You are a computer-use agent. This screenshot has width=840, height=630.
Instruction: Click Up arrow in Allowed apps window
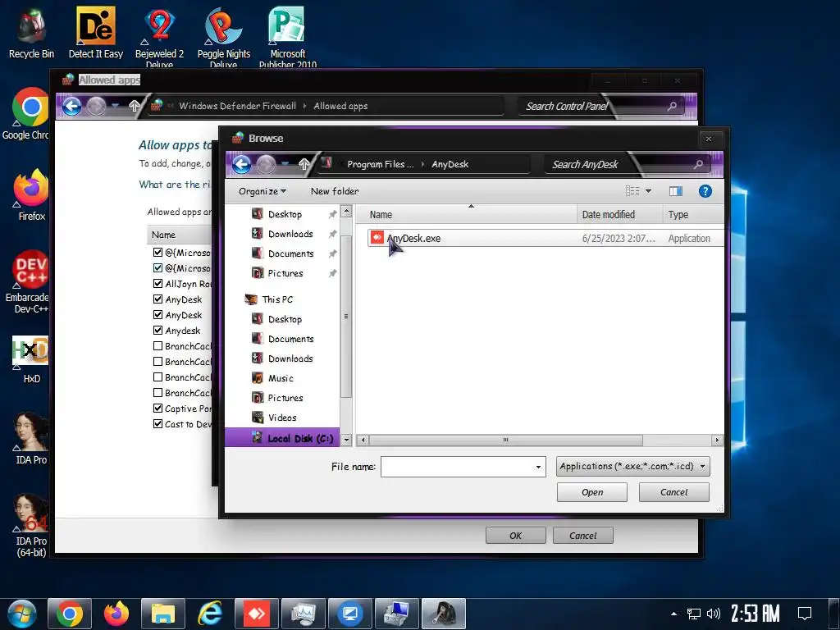(x=135, y=106)
